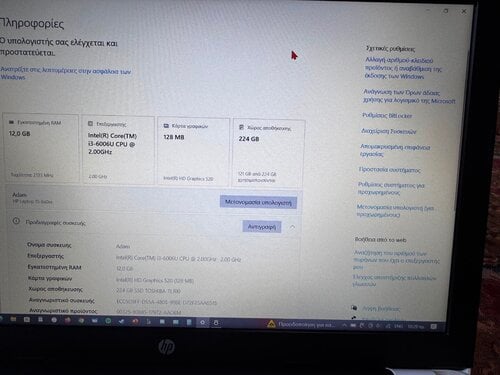
Task: Select the Κάρτα γραφικών 128 MB card
Action: point(193,151)
